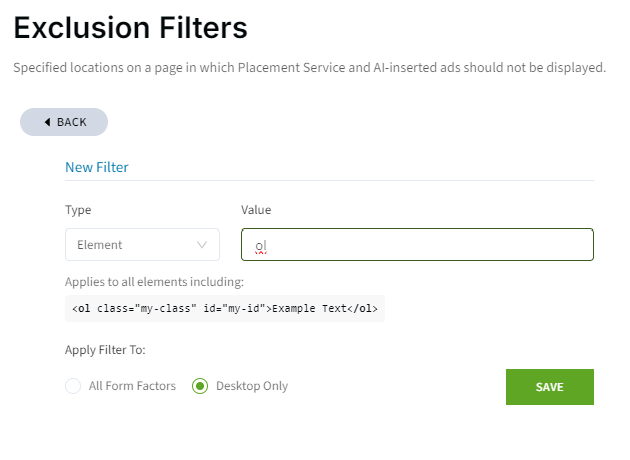The image size is (630, 460).
Task: Click the 'Desktop Only' label text
Action: coord(252,386)
